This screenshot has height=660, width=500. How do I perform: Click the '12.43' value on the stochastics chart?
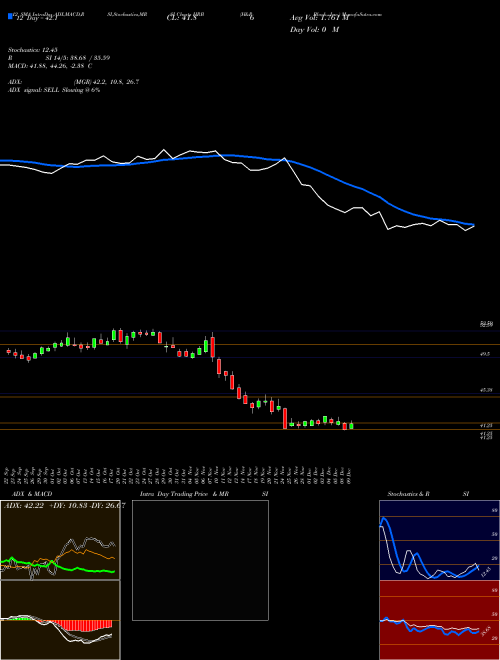(486, 572)
